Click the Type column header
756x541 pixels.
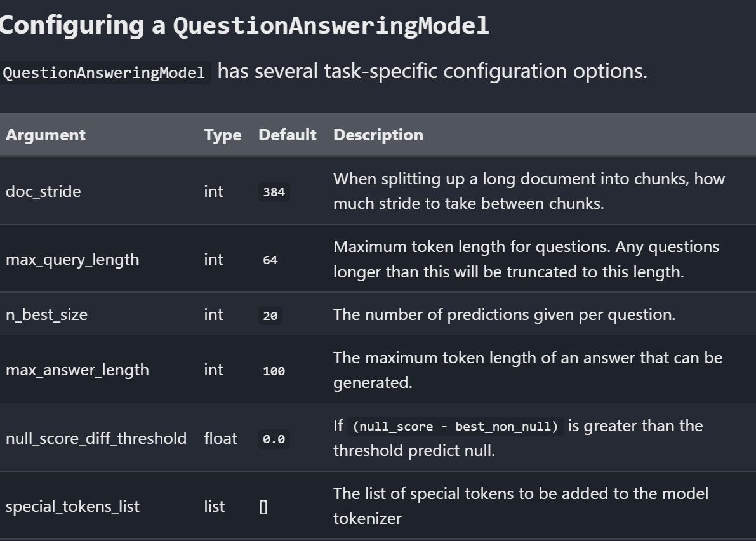pos(222,135)
